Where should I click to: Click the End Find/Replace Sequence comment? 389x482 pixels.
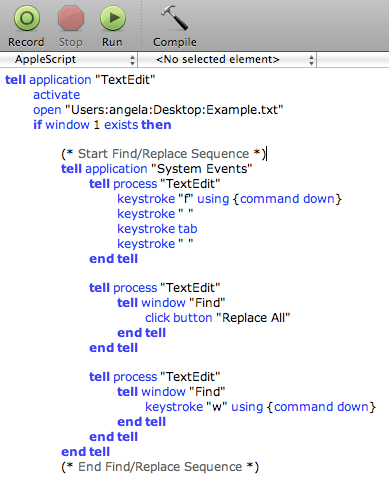coord(160,467)
